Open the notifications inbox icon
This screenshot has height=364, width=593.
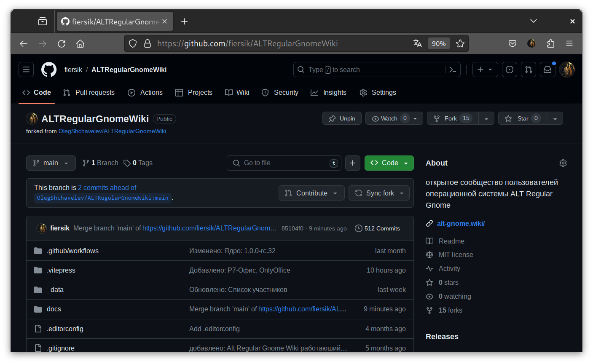point(547,70)
